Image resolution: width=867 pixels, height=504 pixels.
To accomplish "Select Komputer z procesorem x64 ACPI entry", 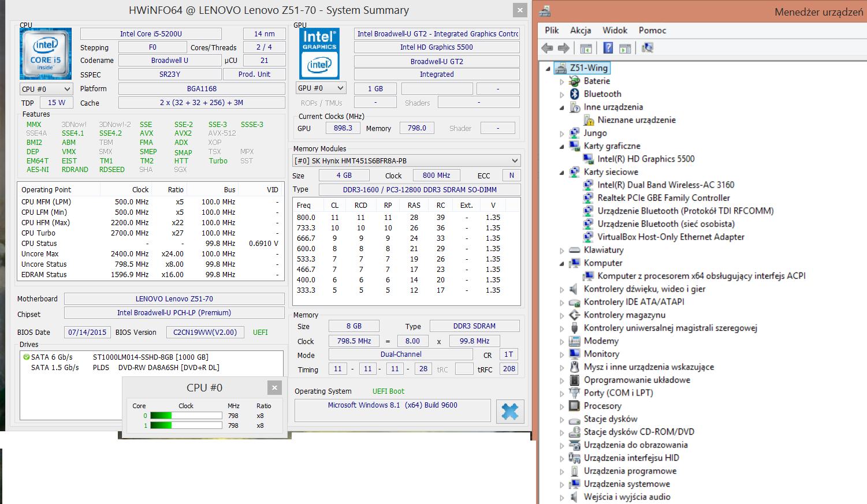I will click(701, 276).
